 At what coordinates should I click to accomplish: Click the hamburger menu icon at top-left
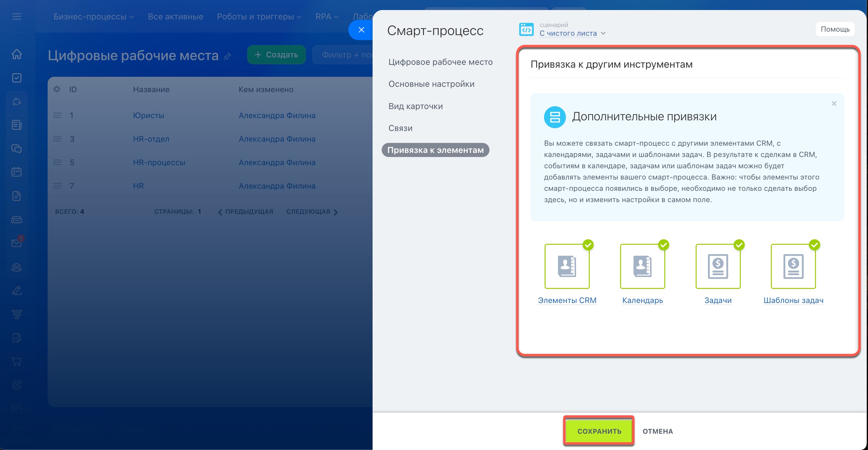[x=17, y=16]
